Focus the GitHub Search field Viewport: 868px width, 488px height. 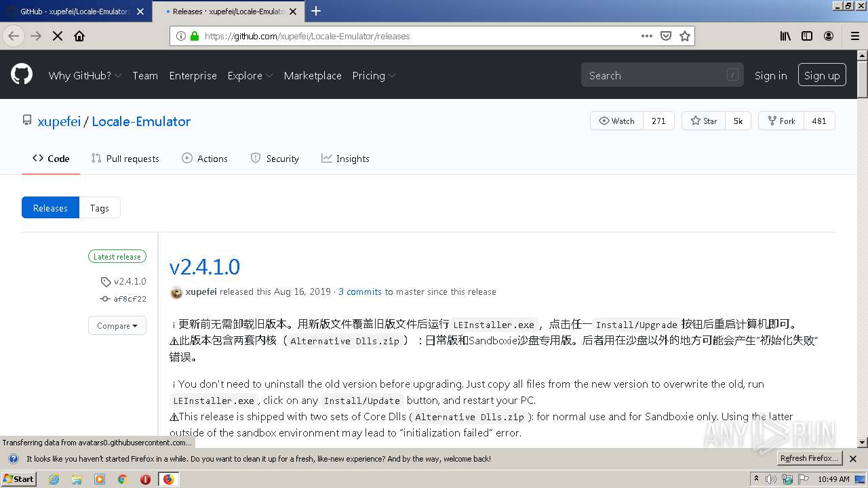662,75
